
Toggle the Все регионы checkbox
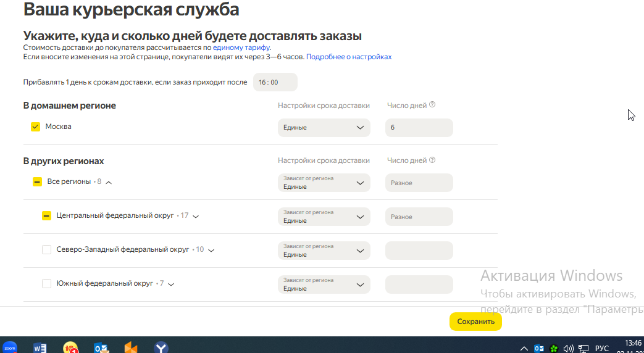[x=38, y=181]
